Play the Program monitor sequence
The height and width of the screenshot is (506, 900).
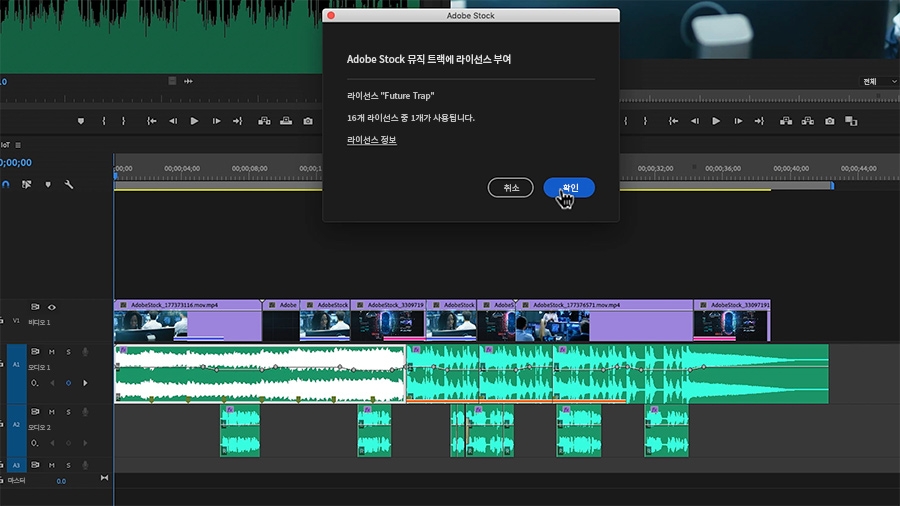[716, 121]
